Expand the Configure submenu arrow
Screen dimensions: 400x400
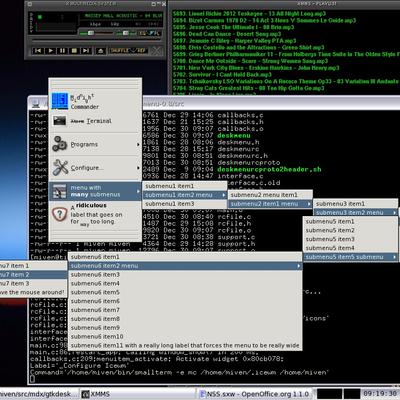tap(138, 168)
